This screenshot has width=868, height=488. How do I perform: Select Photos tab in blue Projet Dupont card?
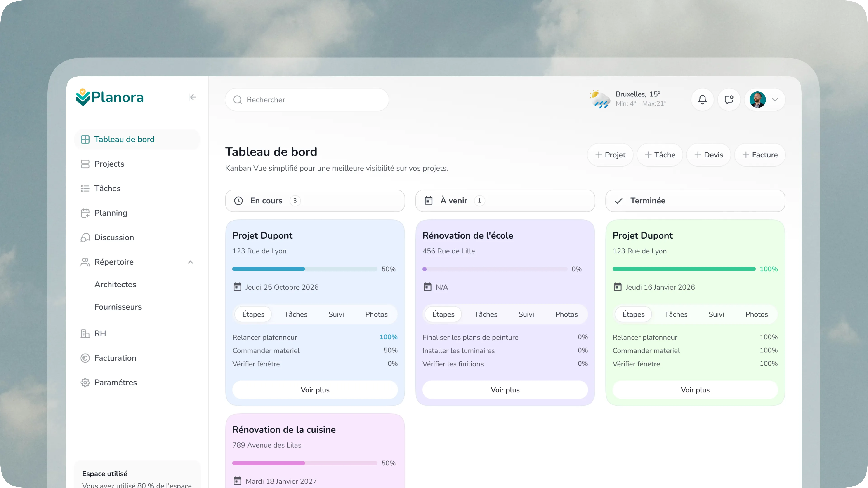(x=376, y=314)
